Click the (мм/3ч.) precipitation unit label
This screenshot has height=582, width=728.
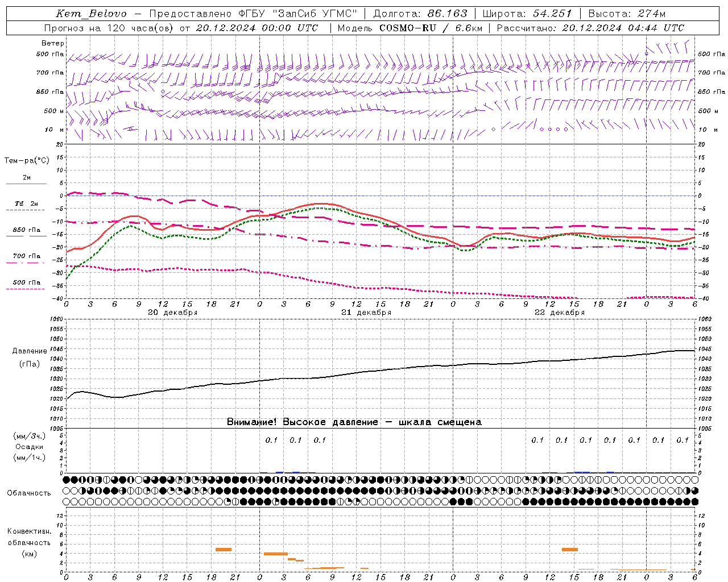pos(30,436)
